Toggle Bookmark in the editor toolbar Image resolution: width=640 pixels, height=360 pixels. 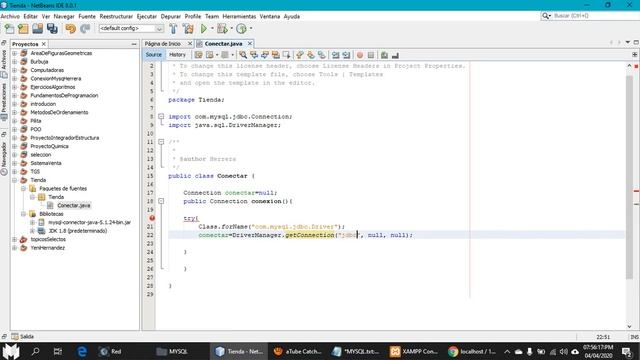pos(322,55)
